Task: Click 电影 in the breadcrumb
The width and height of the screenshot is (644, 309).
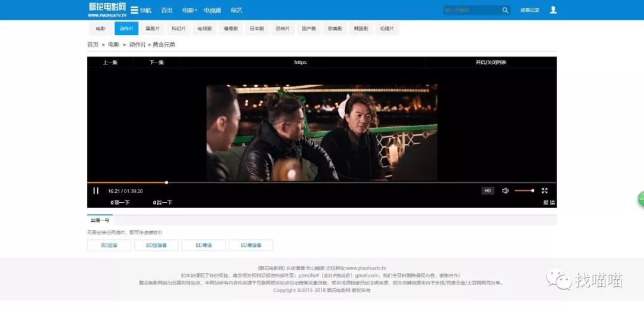Action: 114,44
